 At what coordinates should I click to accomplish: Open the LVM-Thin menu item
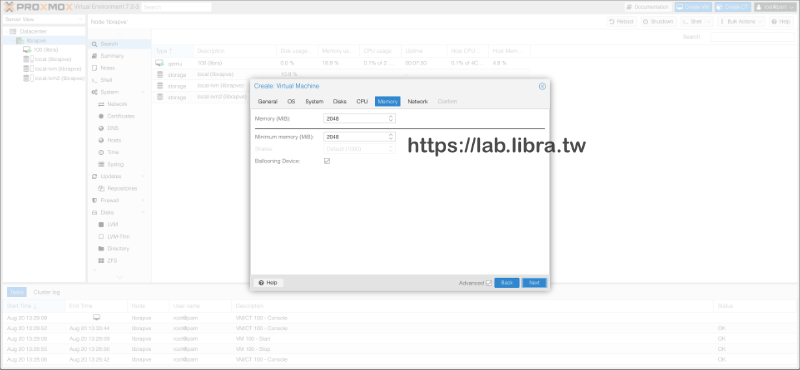[119, 237]
